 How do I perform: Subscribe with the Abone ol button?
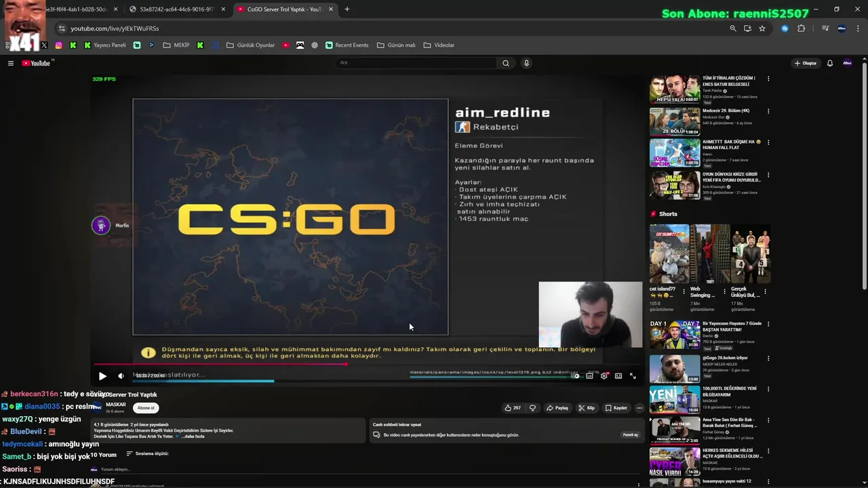point(146,408)
